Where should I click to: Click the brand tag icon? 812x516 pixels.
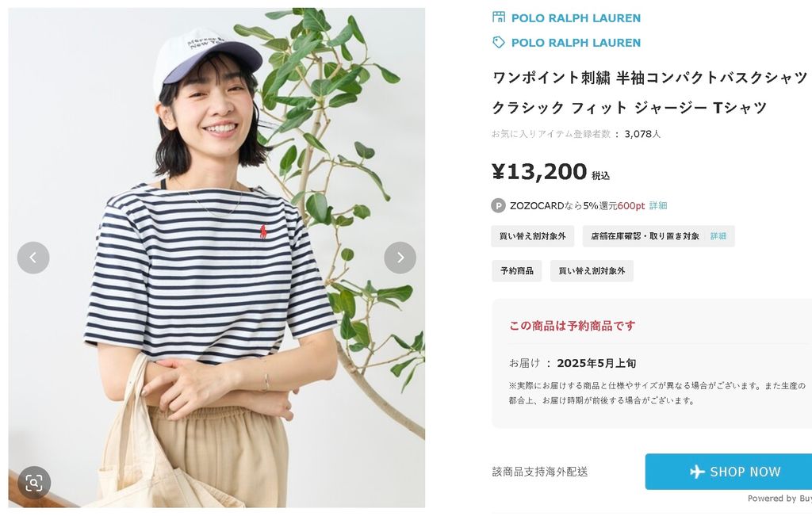[x=498, y=43]
